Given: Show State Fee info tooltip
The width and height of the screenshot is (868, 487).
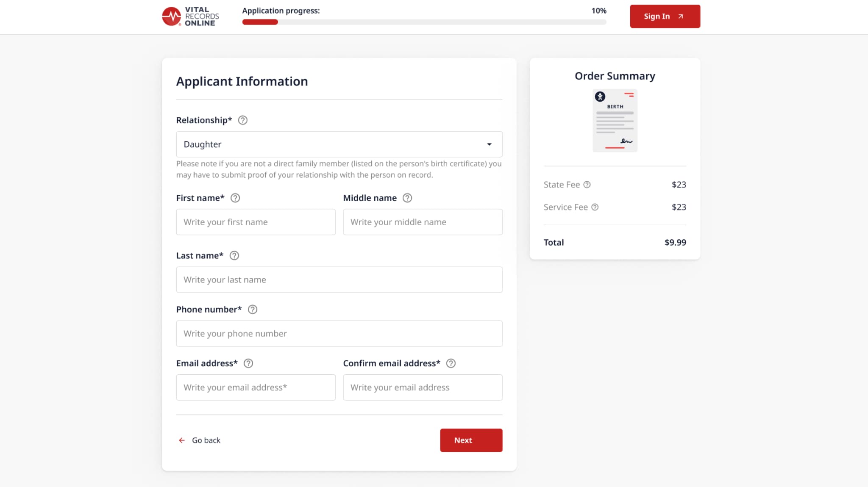Looking at the screenshot, I should (x=587, y=185).
